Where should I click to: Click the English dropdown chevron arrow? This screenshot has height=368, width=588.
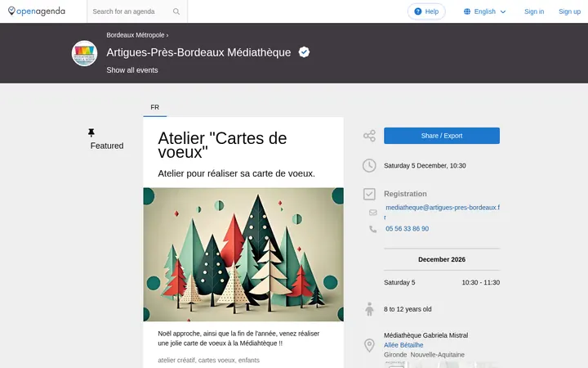[x=503, y=12]
